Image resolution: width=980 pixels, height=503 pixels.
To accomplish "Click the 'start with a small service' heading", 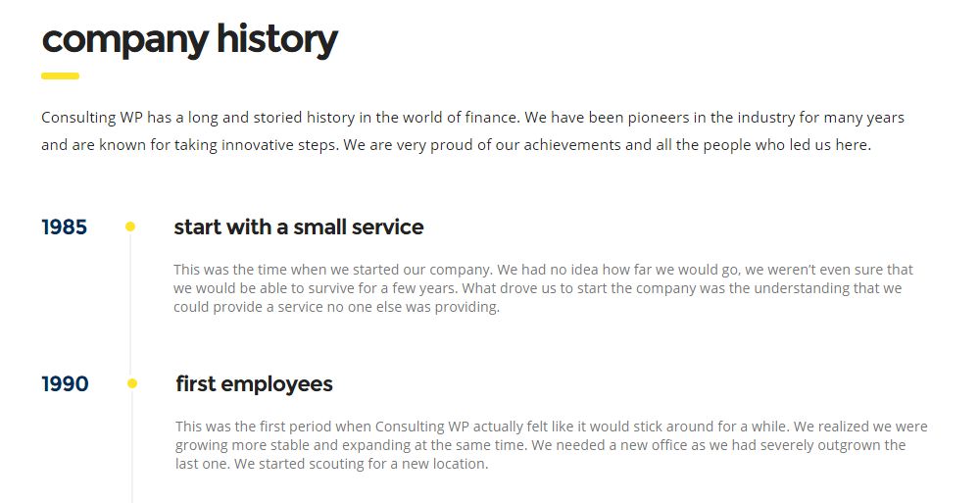I will point(299,227).
